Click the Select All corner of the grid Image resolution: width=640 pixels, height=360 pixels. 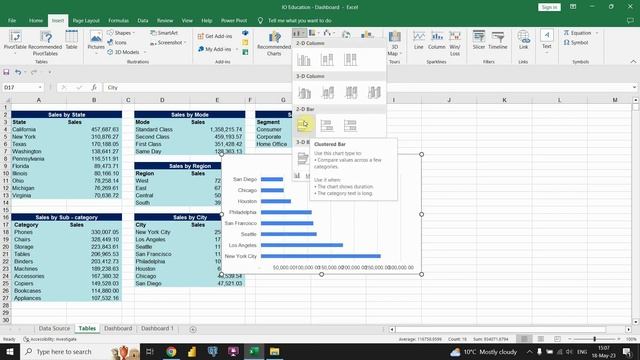(6, 100)
